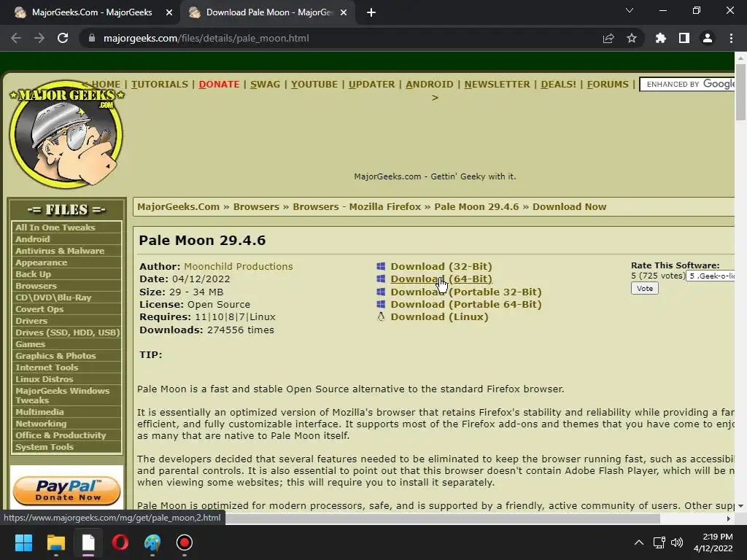Open the YOUTUBE menu link

click(x=314, y=85)
